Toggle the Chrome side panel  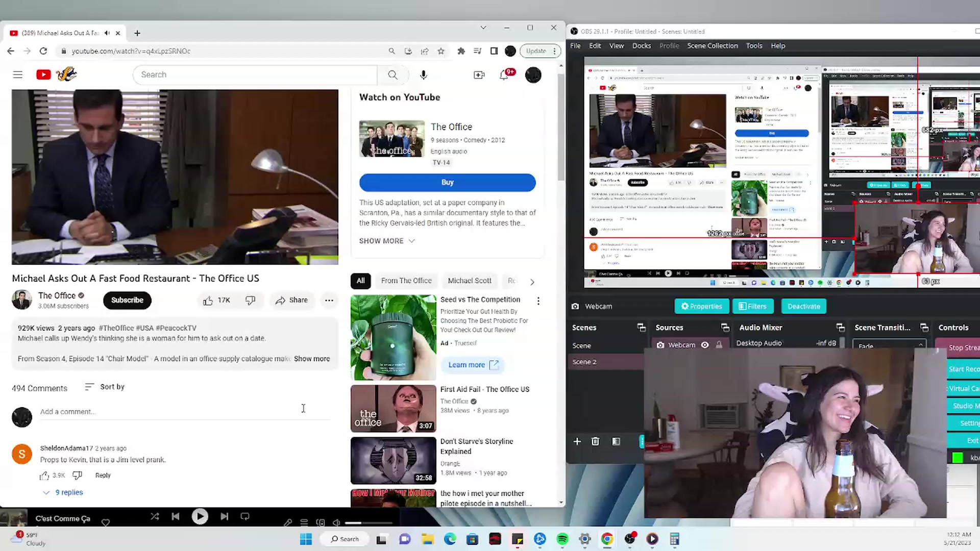[494, 51]
